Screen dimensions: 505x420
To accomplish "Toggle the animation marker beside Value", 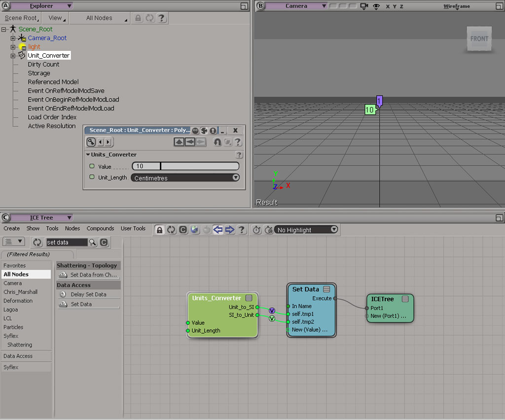I will (x=92, y=166).
